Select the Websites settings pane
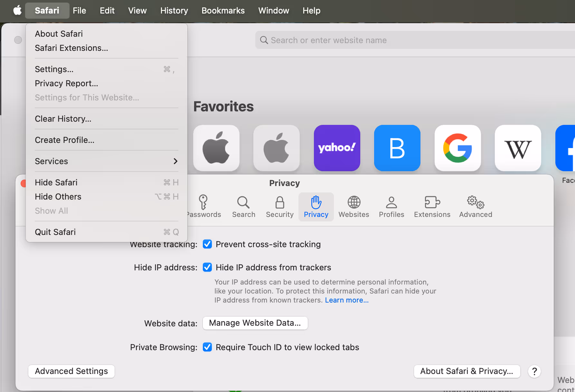 (353, 207)
